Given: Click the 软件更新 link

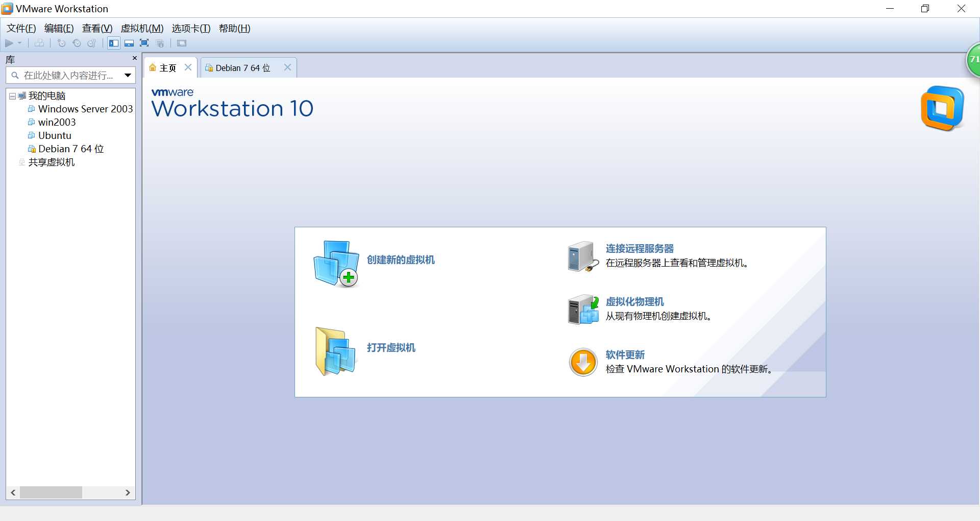Looking at the screenshot, I should coord(625,355).
